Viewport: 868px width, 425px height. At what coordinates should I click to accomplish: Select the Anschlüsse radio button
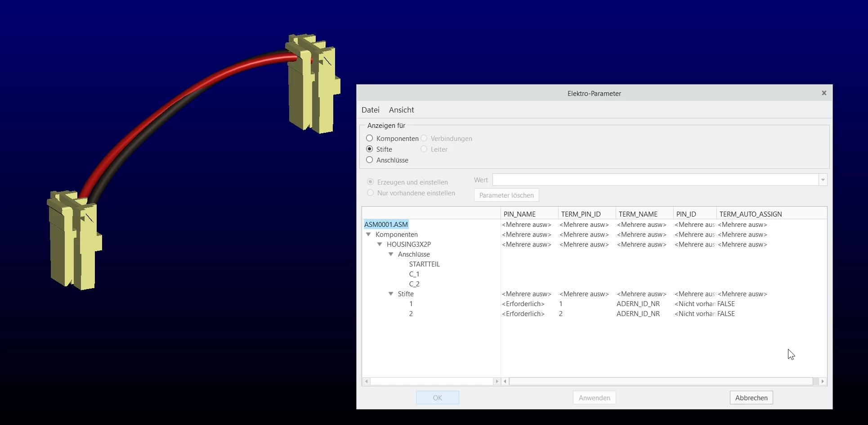(370, 160)
